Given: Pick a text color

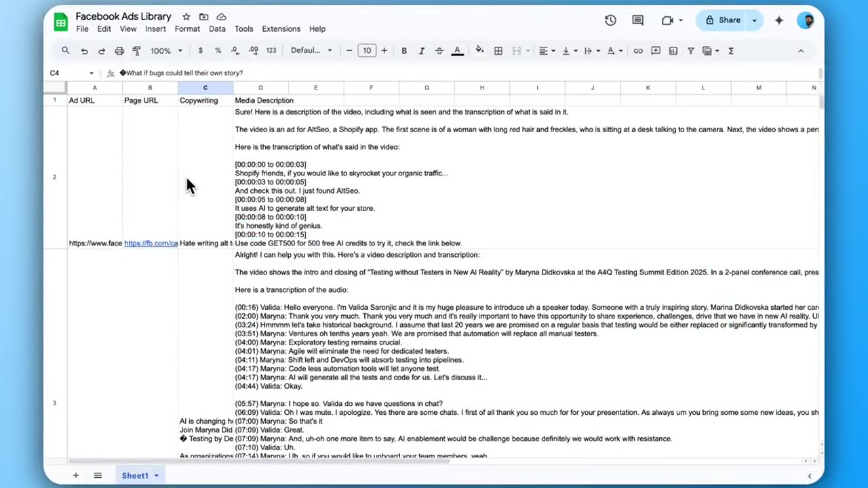Looking at the screenshot, I should [457, 51].
